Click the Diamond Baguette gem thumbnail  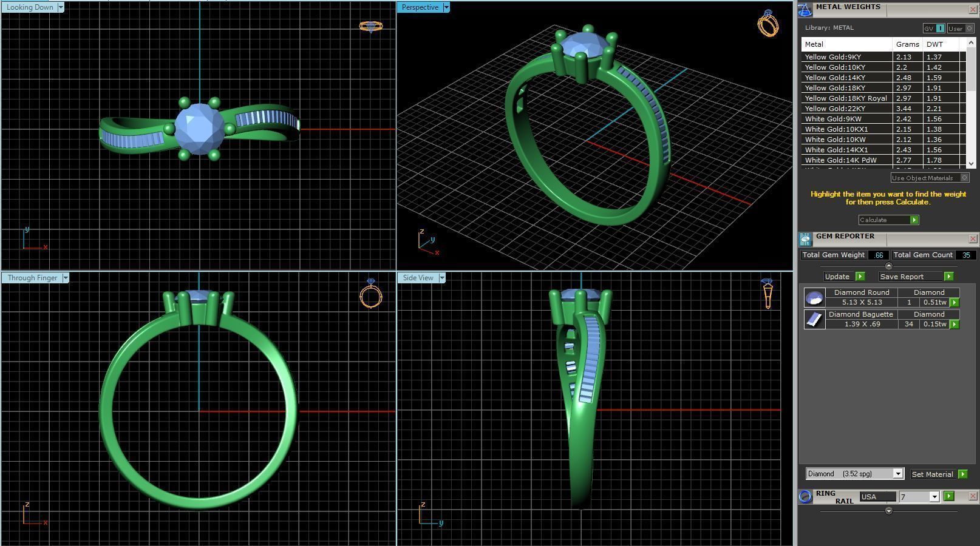[x=814, y=319]
